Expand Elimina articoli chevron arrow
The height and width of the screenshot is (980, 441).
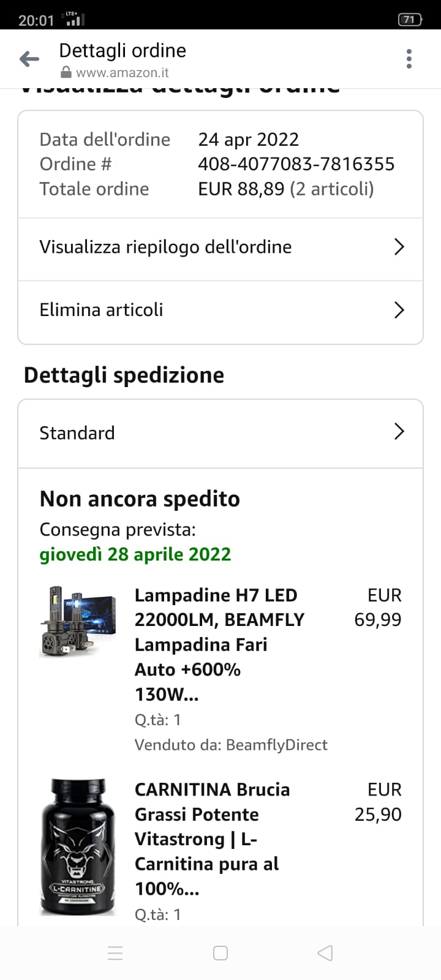399,310
